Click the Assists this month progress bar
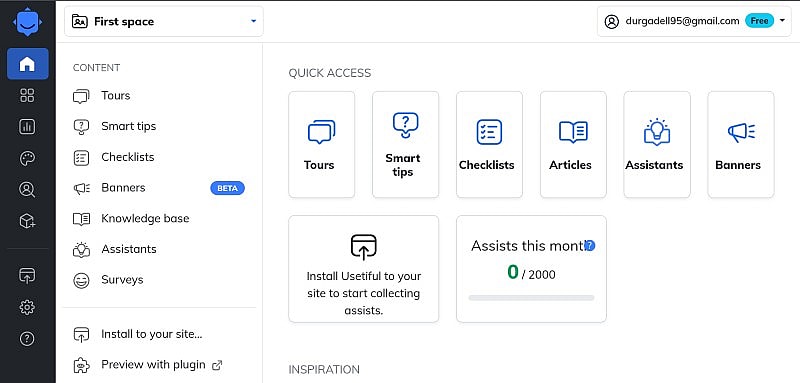 coord(531,298)
